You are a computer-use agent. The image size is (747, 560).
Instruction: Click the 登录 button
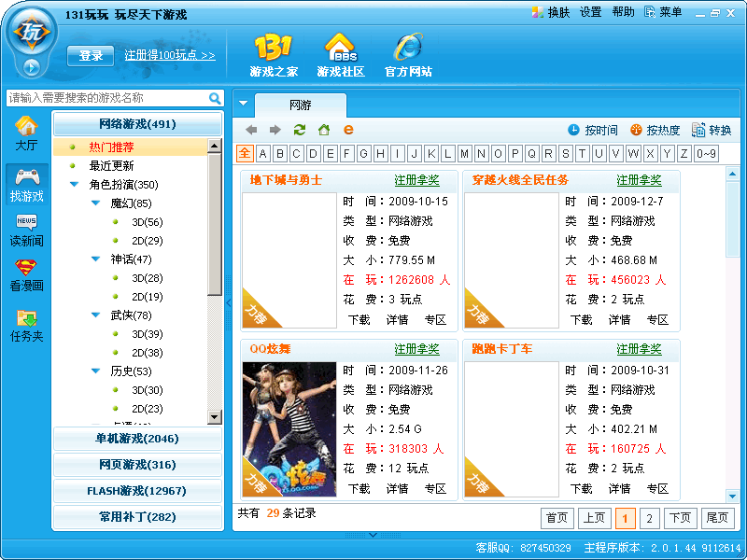pos(90,55)
